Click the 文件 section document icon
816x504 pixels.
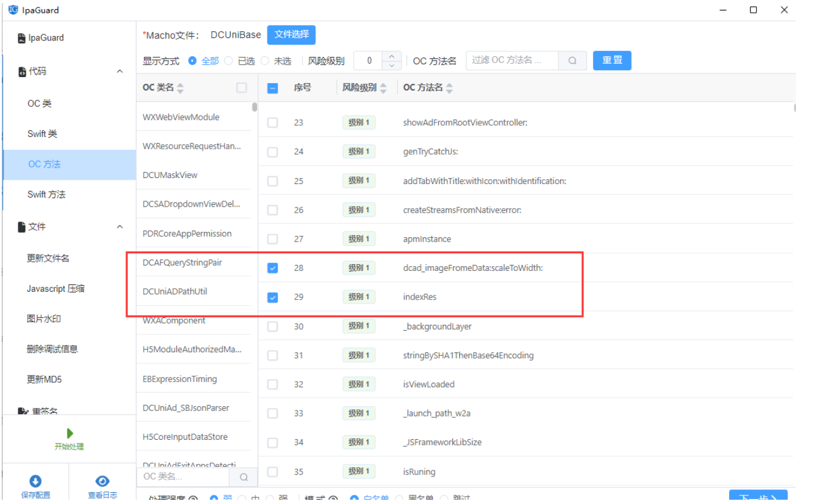[22, 227]
